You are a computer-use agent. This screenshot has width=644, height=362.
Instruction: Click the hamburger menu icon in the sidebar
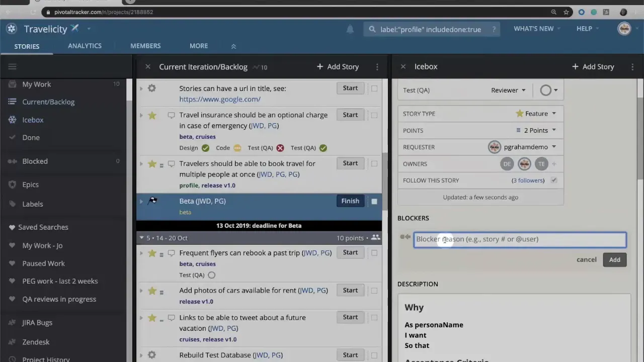[x=12, y=66]
